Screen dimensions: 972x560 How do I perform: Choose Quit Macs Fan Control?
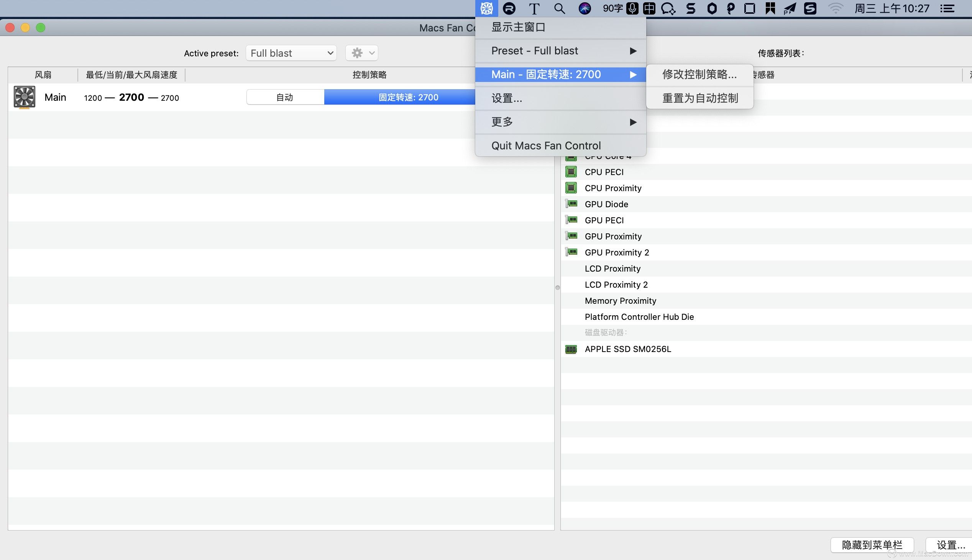(561, 146)
